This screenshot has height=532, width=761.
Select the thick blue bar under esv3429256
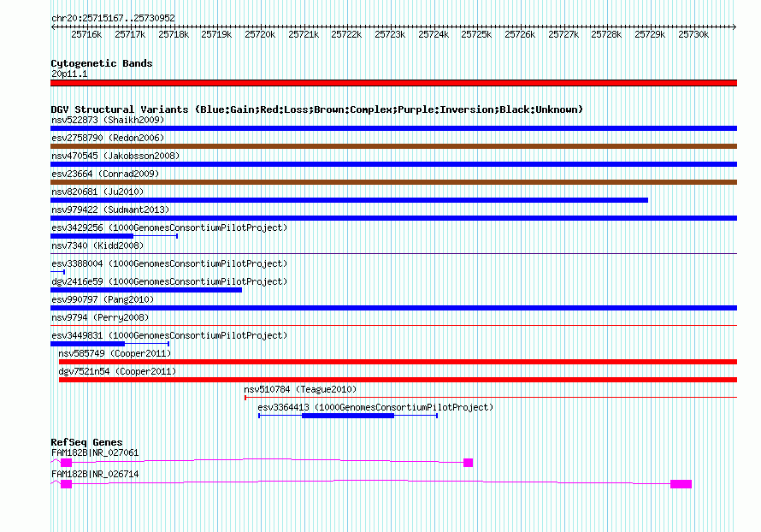[91, 236]
